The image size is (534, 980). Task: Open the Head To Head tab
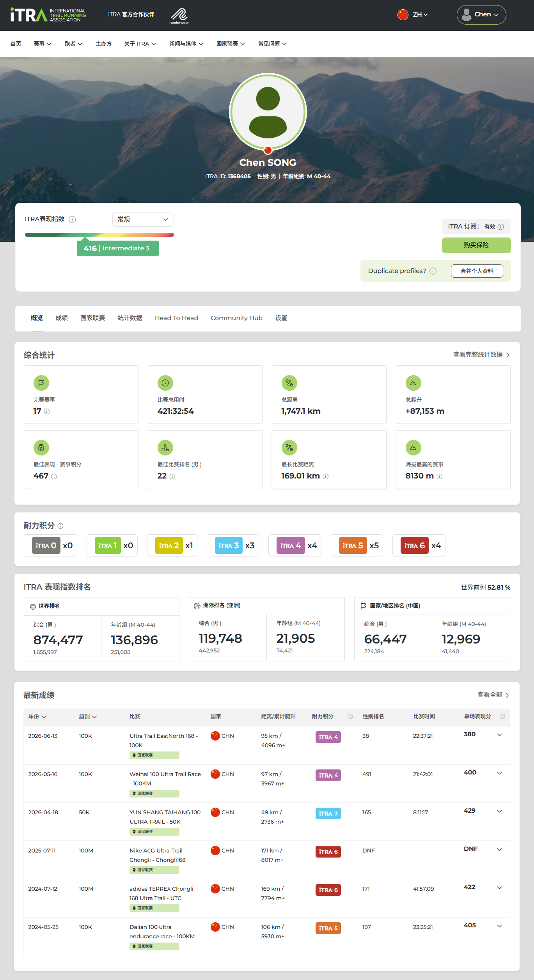[176, 318]
